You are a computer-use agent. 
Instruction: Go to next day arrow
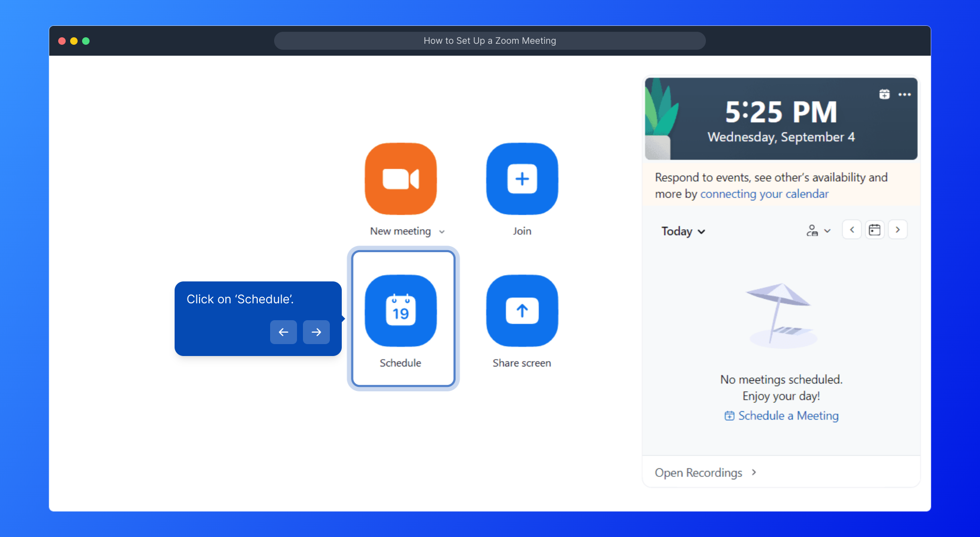pyautogui.click(x=897, y=230)
